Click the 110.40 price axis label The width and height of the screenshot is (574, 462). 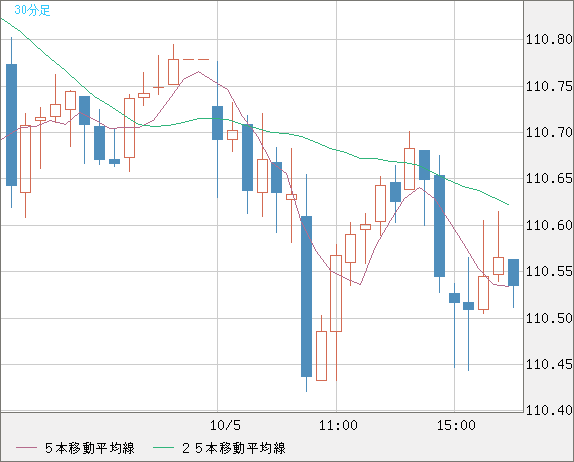point(549,410)
